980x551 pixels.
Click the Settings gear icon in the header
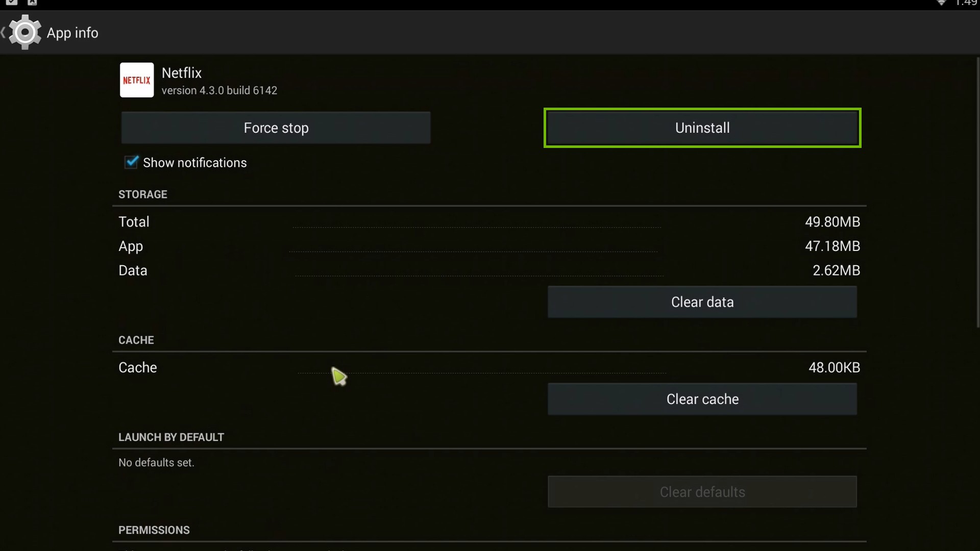click(x=24, y=32)
